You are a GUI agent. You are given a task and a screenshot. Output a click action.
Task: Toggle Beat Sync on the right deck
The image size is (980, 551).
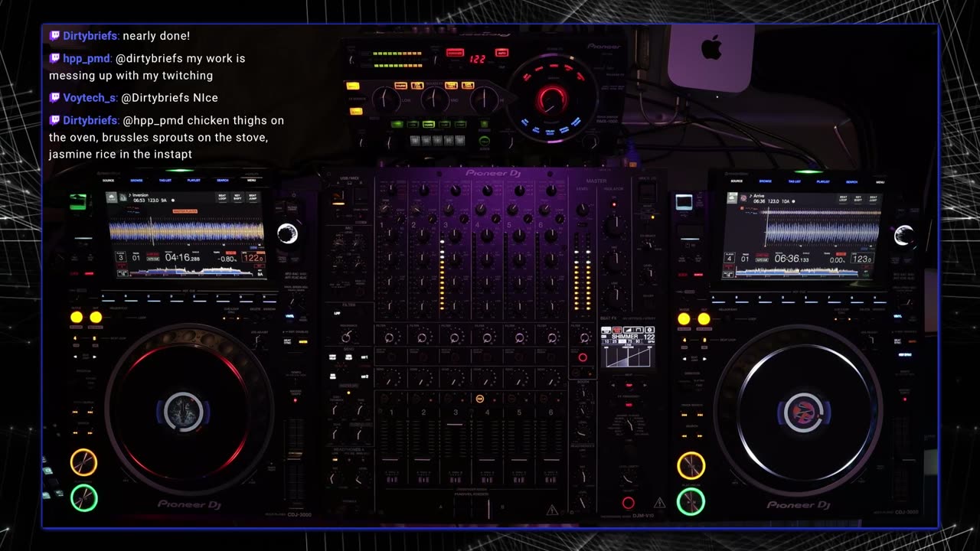[x=897, y=341]
